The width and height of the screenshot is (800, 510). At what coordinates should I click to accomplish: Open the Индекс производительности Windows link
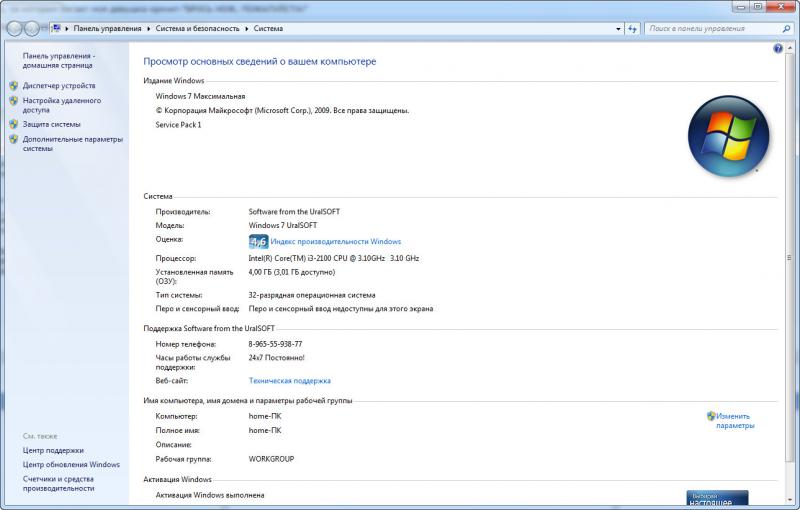pyautogui.click(x=335, y=242)
